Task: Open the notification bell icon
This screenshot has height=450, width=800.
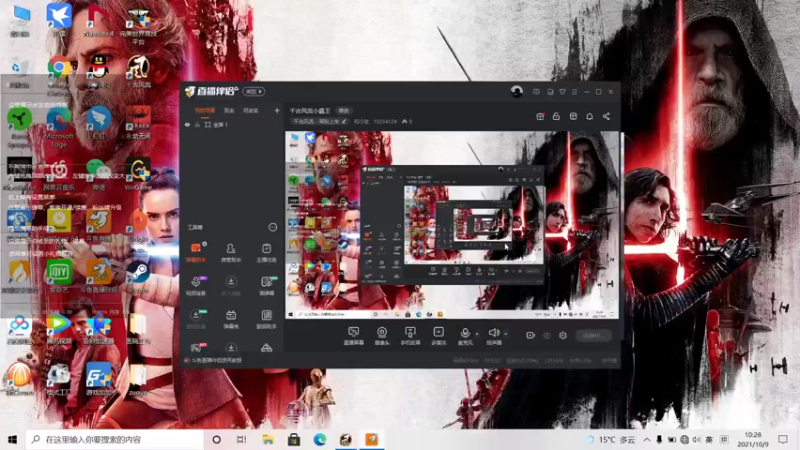Action: tap(589, 116)
